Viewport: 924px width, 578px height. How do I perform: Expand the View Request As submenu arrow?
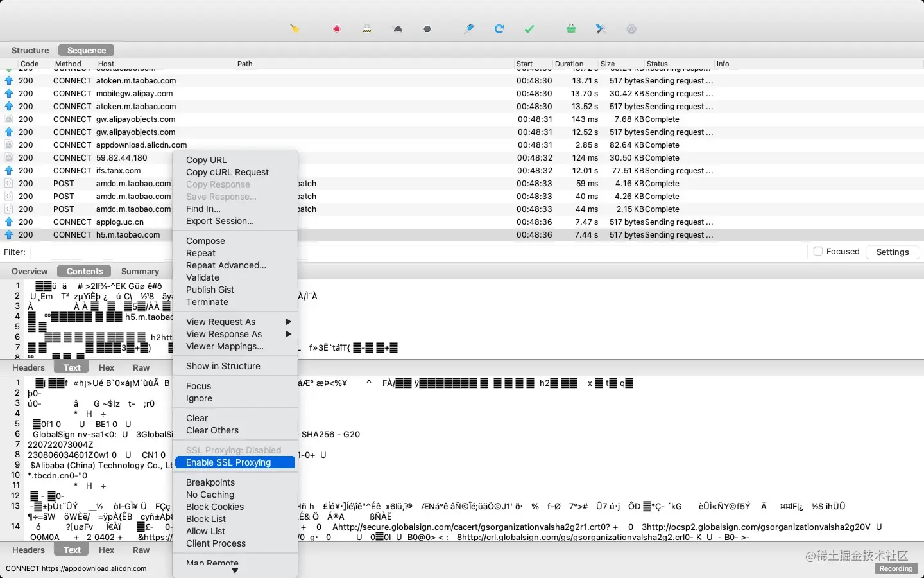pyautogui.click(x=289, y=322)
